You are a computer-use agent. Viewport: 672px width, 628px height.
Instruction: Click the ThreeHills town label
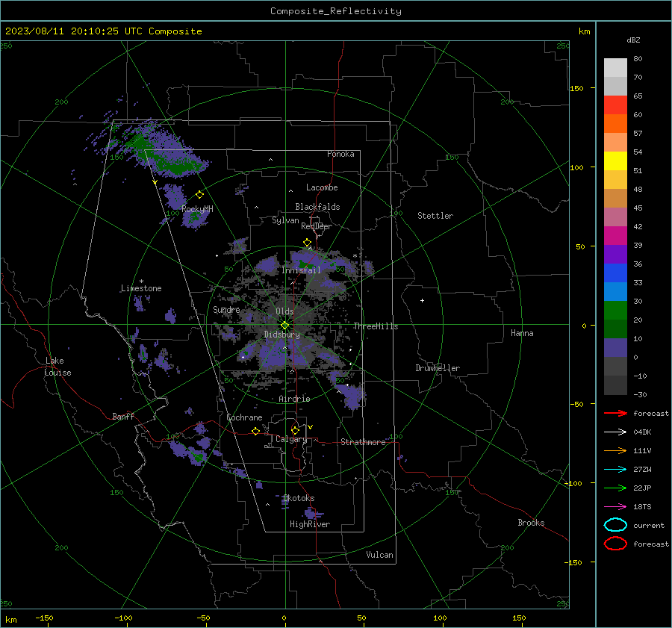(x=376, y=326)
